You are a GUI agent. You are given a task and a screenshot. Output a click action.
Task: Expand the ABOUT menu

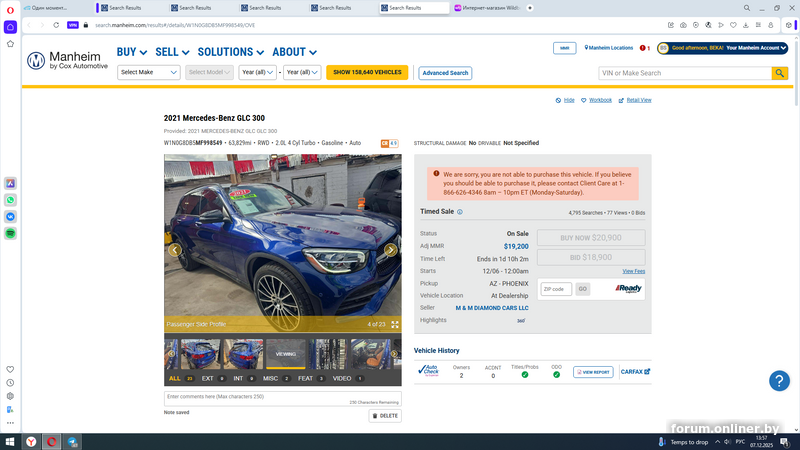coord(294,52)
